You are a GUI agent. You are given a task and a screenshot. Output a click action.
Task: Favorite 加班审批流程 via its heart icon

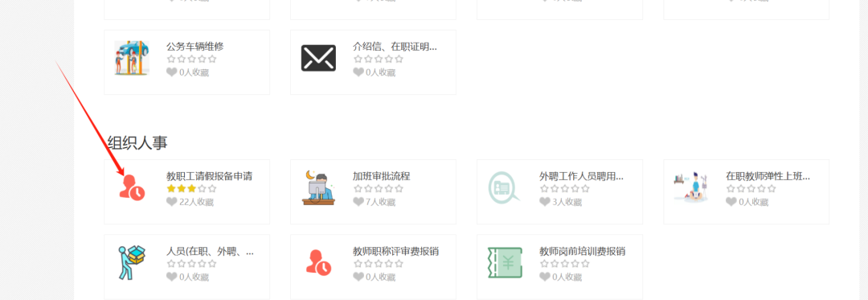(x=358, y=202)
